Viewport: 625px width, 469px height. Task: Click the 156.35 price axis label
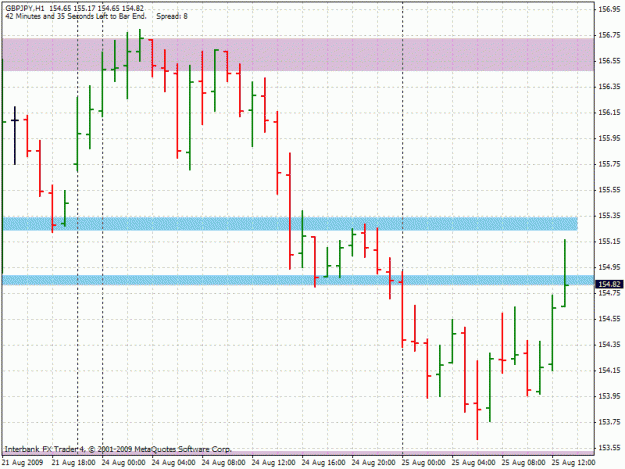point(609,86)
